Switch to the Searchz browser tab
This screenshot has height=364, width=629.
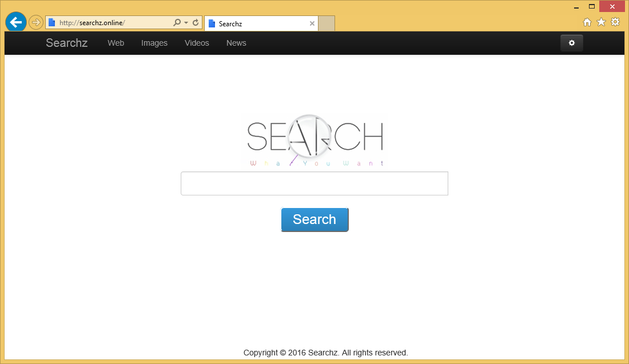(260, 23)
